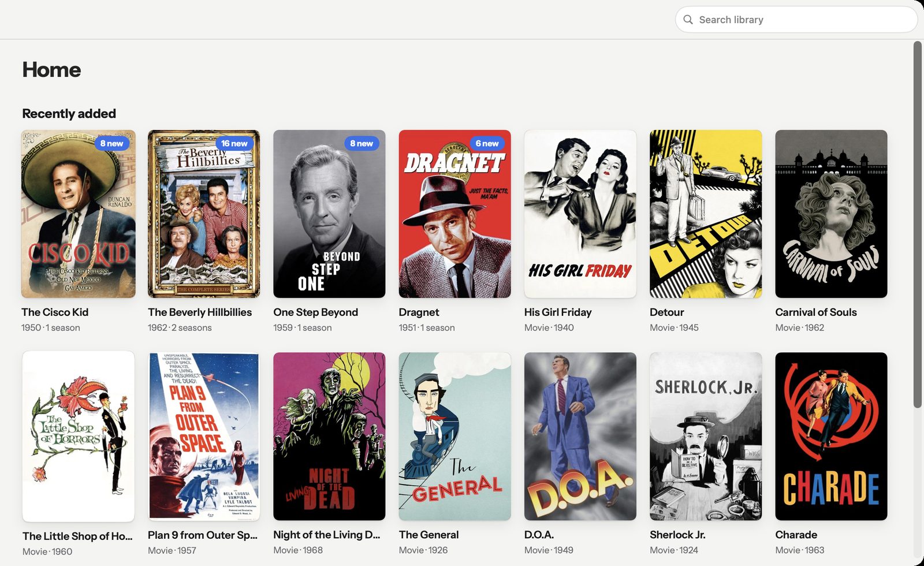Screen dimensions: 924x566
Task: Click the D.O.A. title text
Action: [x=539, y=535]
